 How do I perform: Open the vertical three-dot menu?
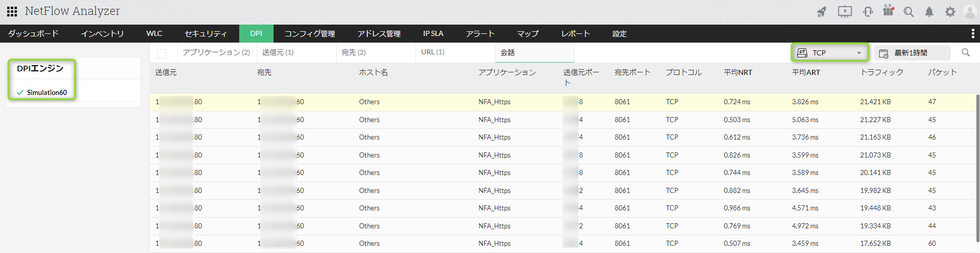pyautogui.click(x=973, y=33)
